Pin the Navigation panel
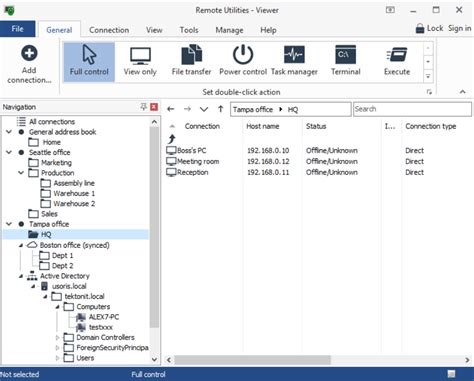Screen dimensions: 474x381 (x=143, y=107)
